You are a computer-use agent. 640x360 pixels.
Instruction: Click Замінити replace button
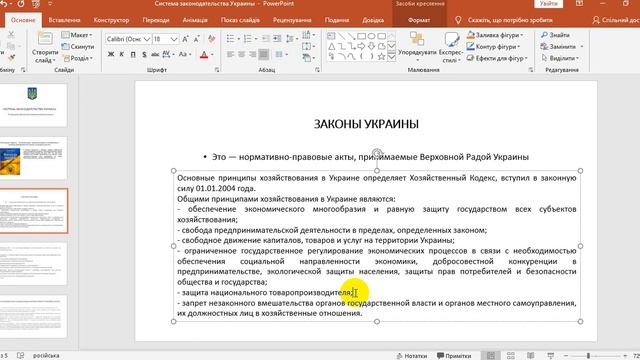pos(562,47)
